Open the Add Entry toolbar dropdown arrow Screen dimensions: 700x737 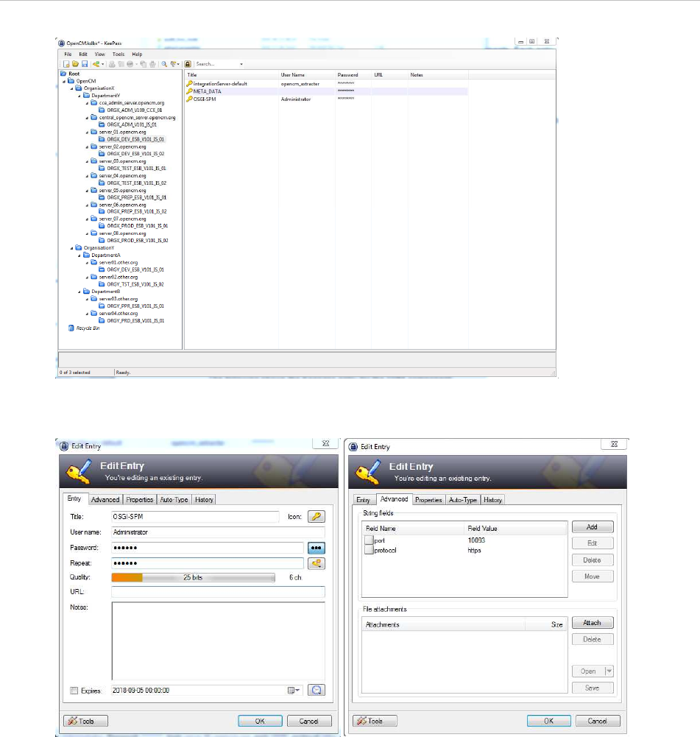coord(102,64)
